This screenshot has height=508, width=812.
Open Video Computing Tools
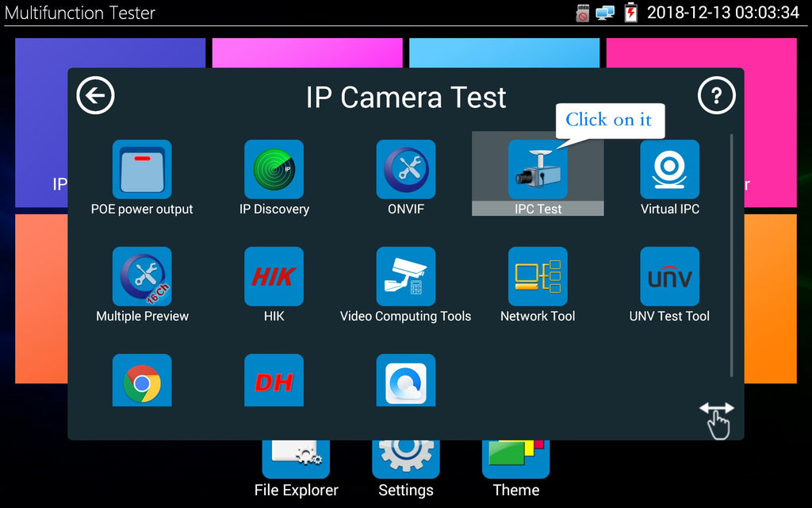coord(405,276)
